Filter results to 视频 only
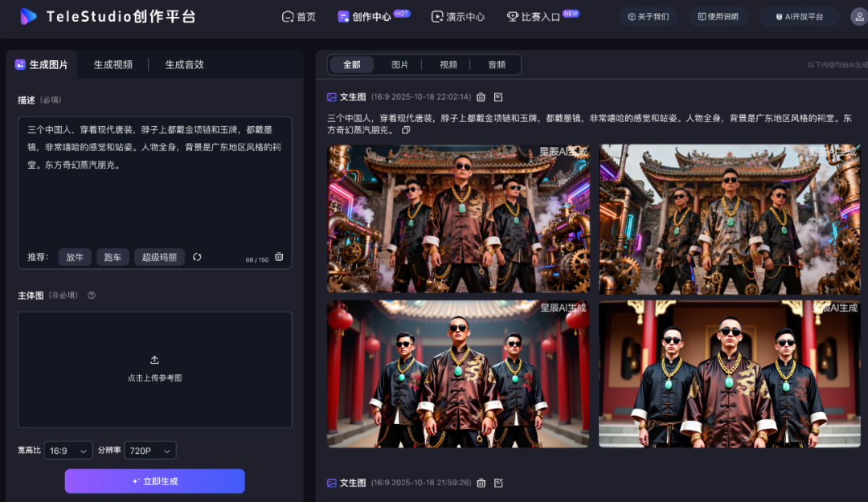868x502 pixels. 448,64
